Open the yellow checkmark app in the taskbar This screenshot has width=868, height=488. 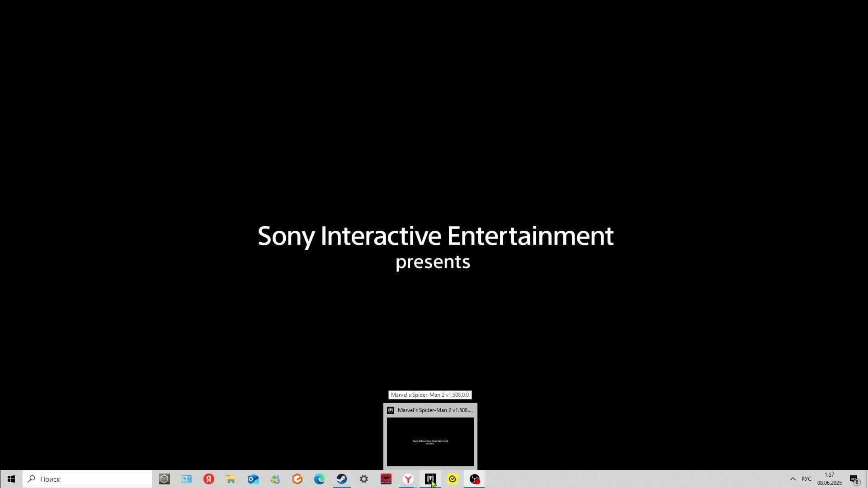453,479
